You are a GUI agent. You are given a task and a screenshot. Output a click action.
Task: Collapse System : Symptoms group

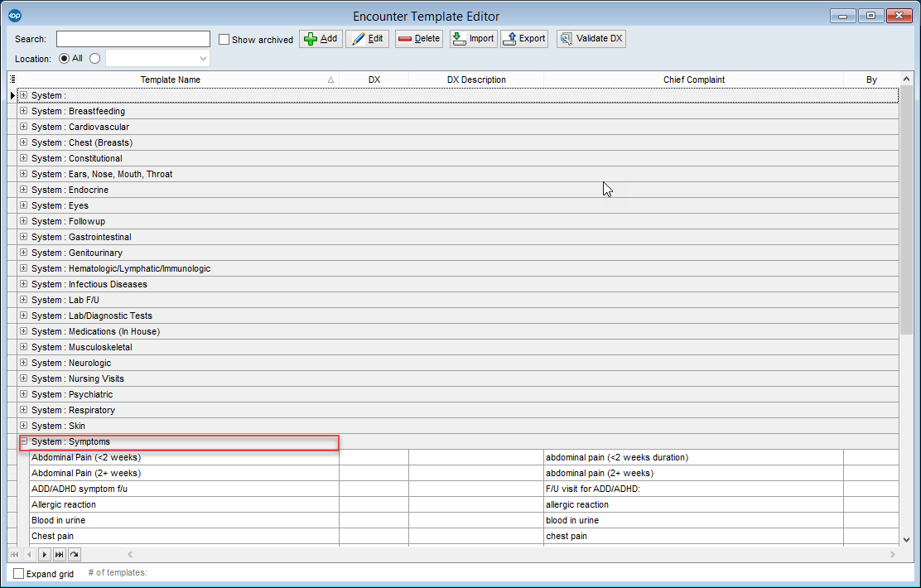pyautogui.click(x=23, y=441)
